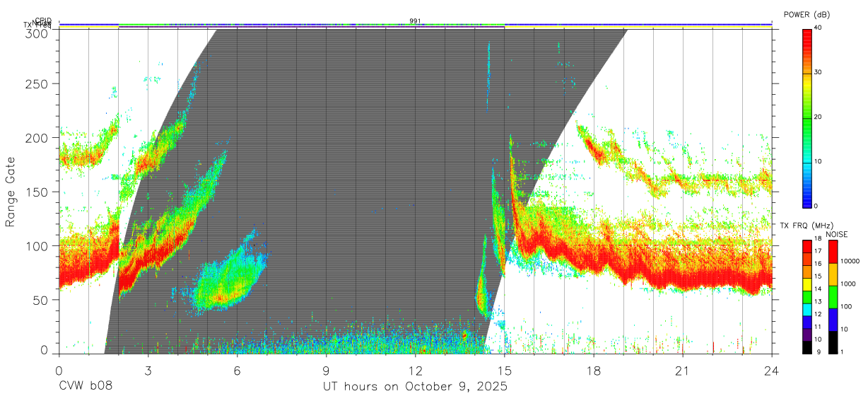
Task: Click the '9' hour tick on the UT axis
Action: click(x=326, y=370)
